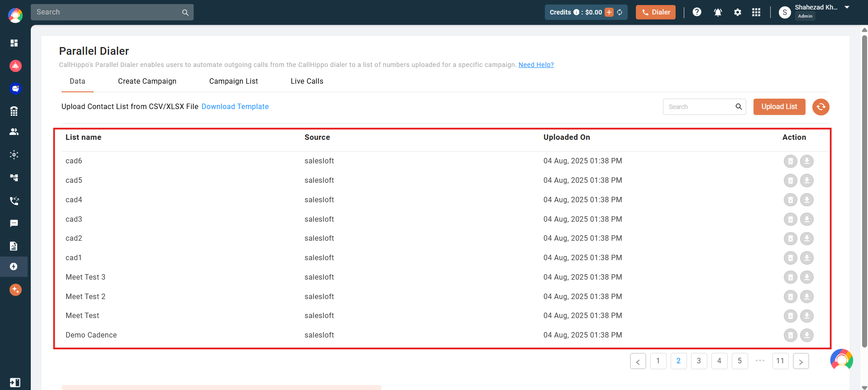Open the call logs phone sidebar icon
The height and width of the screenshot is (390, 868).
(14, 200)
